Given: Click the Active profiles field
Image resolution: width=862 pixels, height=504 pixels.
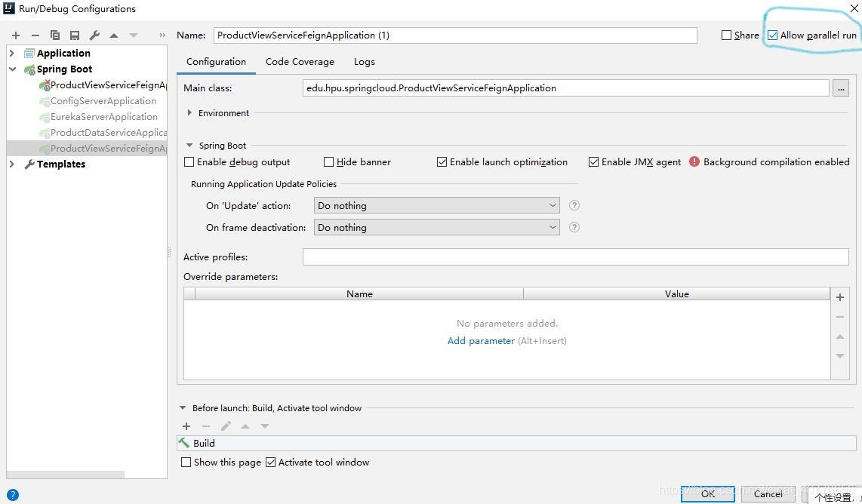Looking at the screenshot, I should tap(576, 257).
